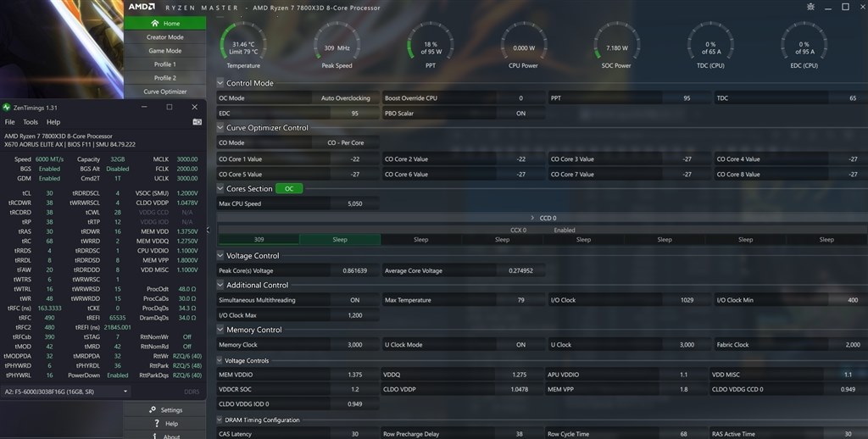Screen dimensions: 868x439
Task: Open ZenTimings Tools menu
Action: click(31, 122)
